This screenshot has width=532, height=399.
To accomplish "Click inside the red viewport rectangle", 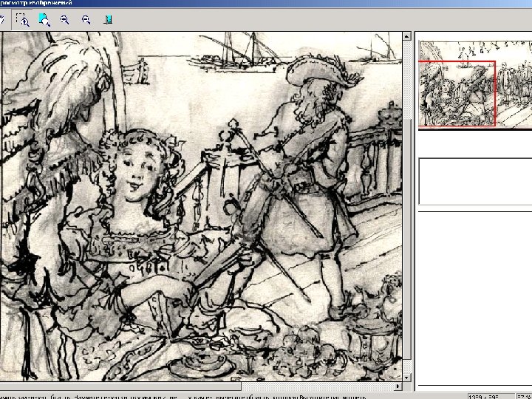I will (457, 94).
